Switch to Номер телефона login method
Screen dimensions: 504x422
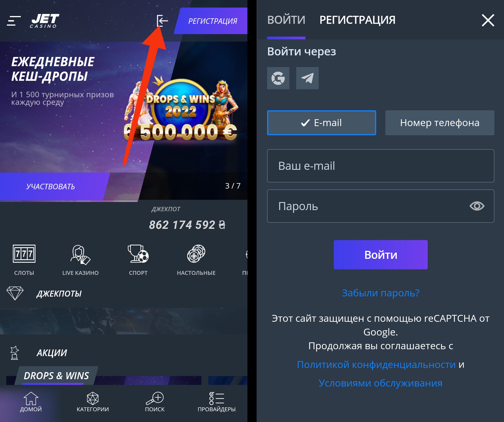click(x=440, y=123)
